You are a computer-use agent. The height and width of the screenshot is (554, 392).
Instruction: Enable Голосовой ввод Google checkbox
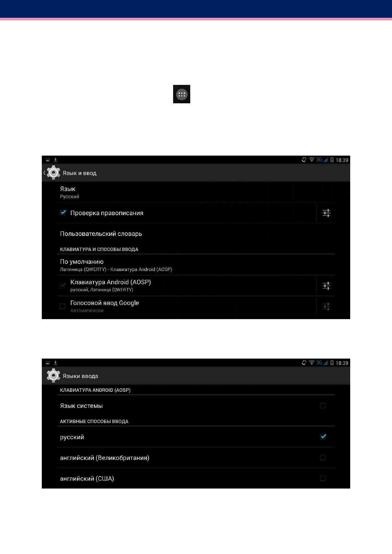(x=63, y=306)
